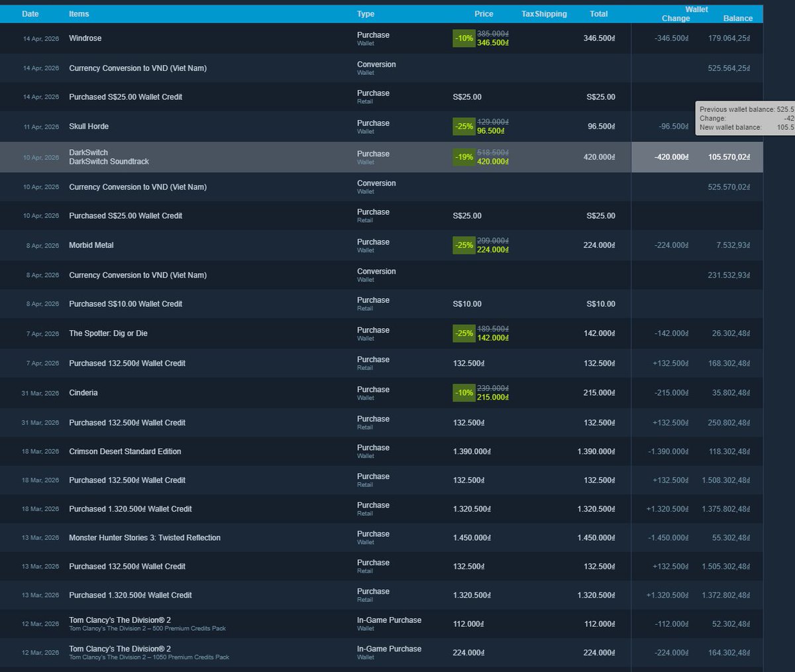
Task: Open the Morbid Metal transaction
Action: point(382,245)
